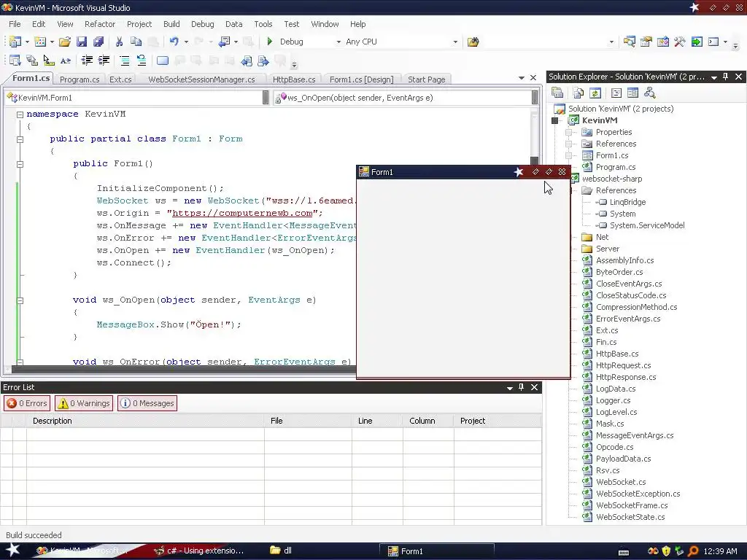Click the Open File folder icon
This screenshot has width=747, height=560.
(x=65, y=42)
